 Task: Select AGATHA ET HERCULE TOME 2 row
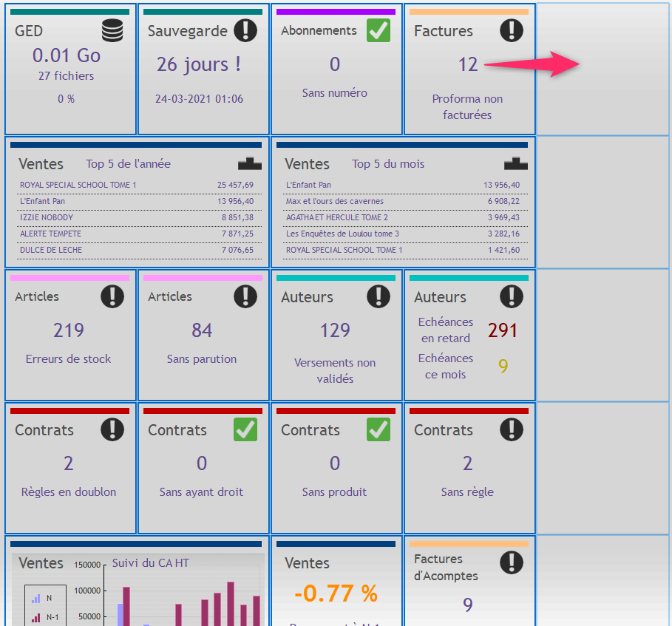tap(405, 218)
